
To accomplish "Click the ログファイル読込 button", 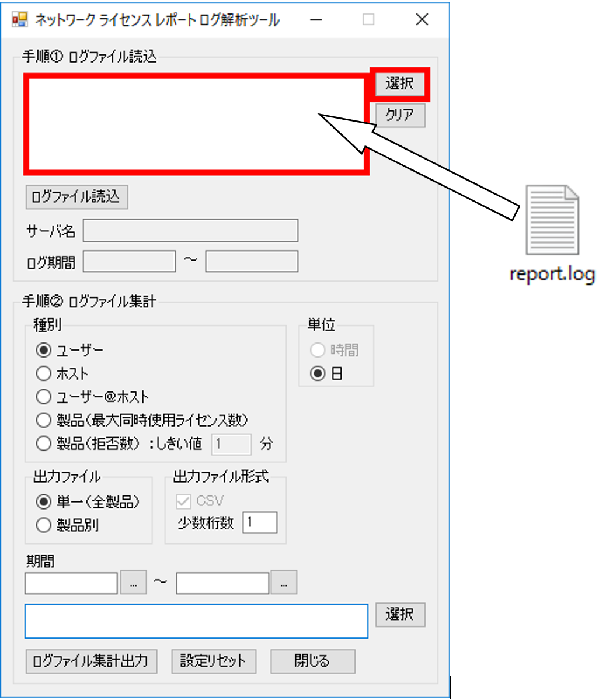I will point(76,197).
